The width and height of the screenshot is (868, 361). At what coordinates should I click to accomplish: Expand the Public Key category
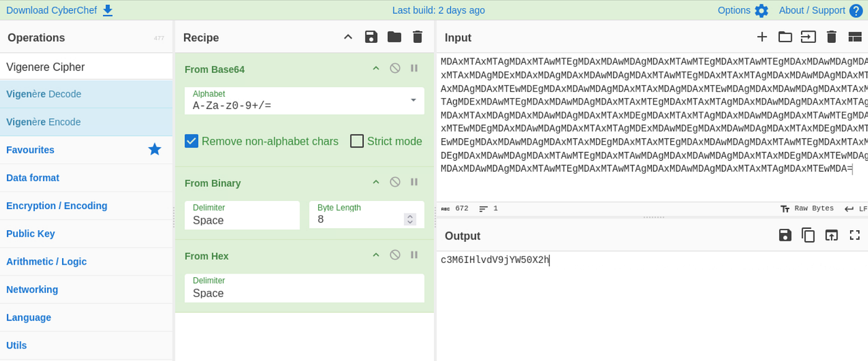(x=86, y=234)
